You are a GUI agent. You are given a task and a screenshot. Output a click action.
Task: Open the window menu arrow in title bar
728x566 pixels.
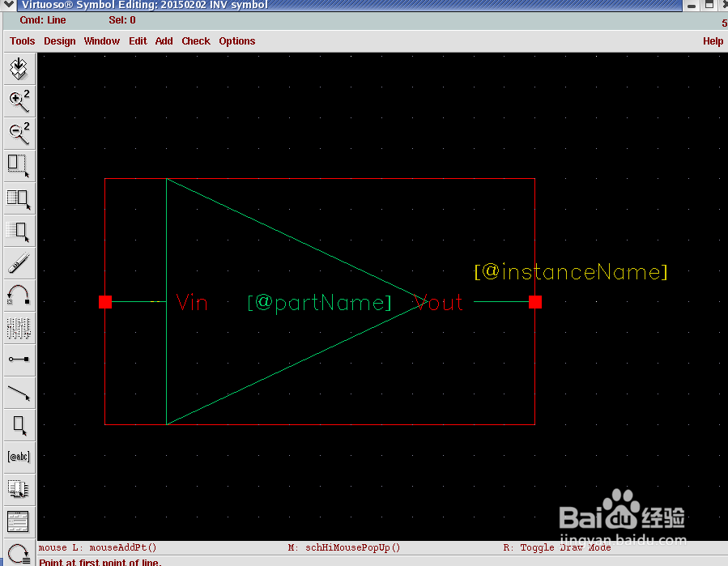(9, 5)
